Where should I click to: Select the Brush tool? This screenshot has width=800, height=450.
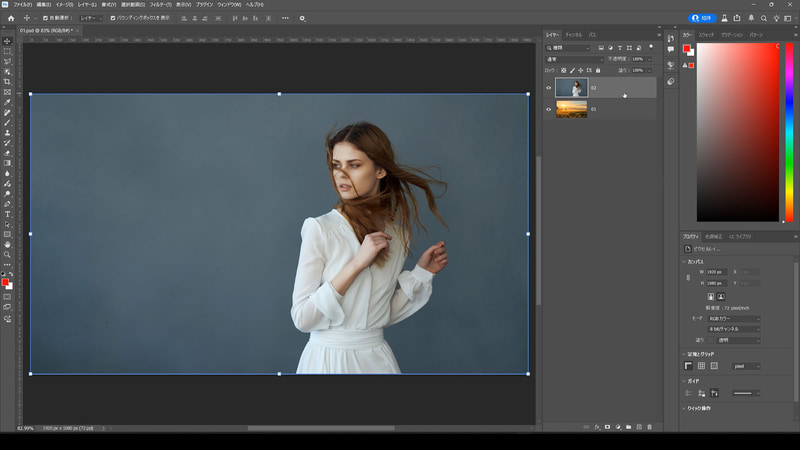tap(7, 122)
